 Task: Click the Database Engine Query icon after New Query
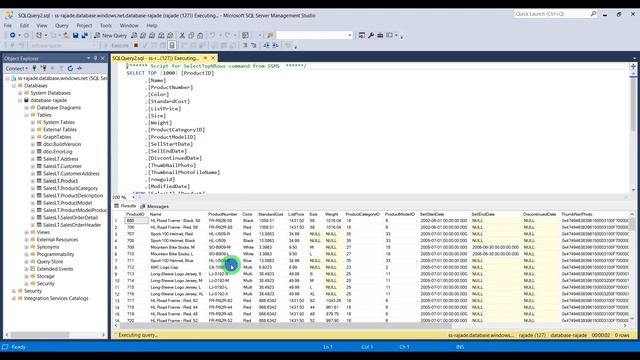(134, 36)
